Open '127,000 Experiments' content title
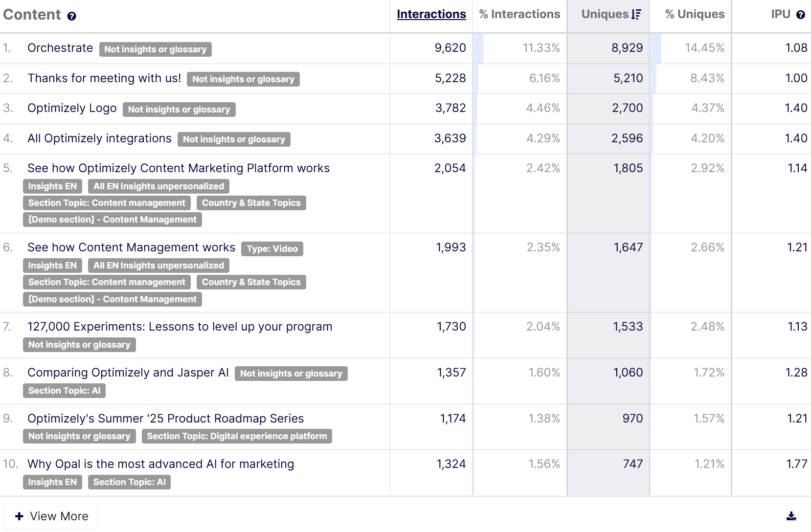 pyautogui.click(x=180, y=327)
